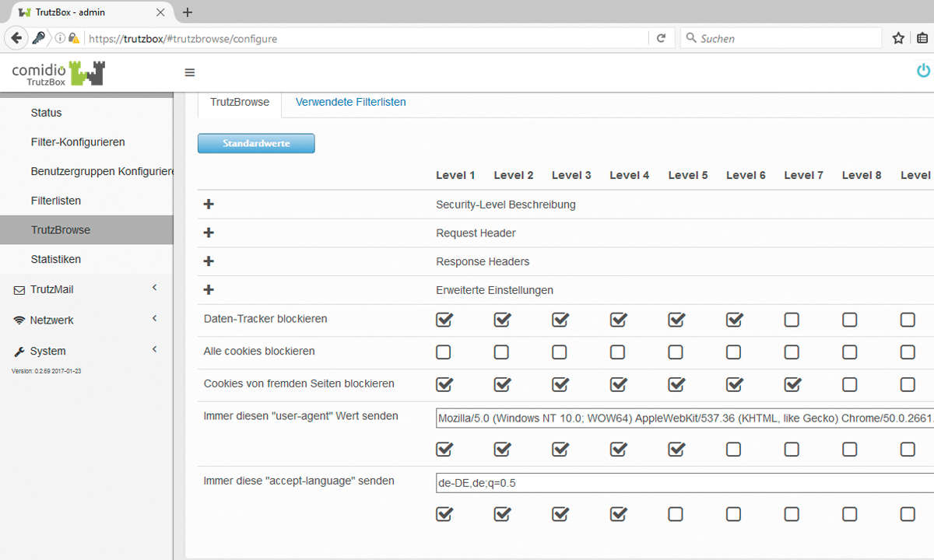
Task: Open the site information icon in address bar
Action: 60,38
